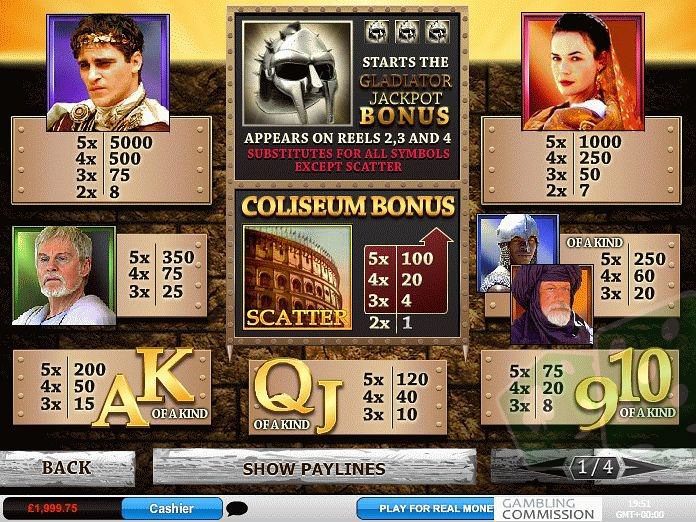Viewport: 696px width, 522px height.
Task: Go back using the BACK button
Action: click(67, 468)
